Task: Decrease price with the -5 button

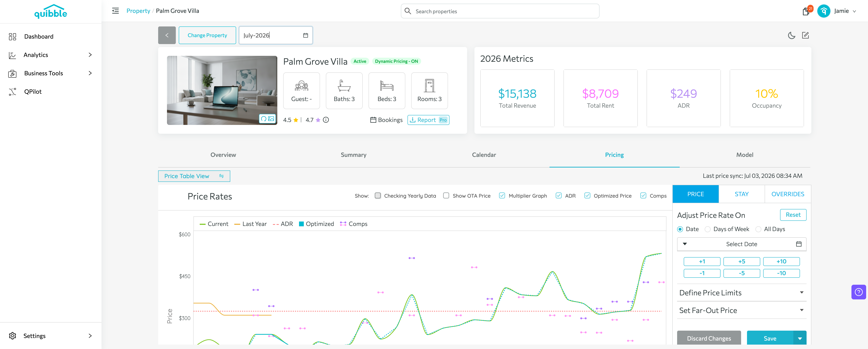Action: tap(741, 273)
